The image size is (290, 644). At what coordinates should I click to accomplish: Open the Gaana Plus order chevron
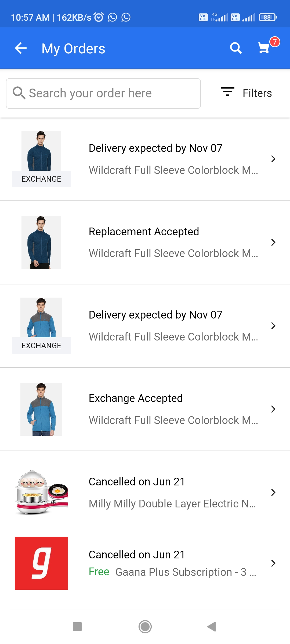[273, 563]
